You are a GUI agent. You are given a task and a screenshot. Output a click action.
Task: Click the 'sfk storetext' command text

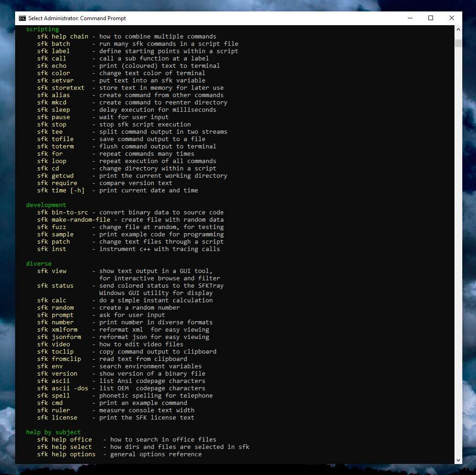click(61, 87)
